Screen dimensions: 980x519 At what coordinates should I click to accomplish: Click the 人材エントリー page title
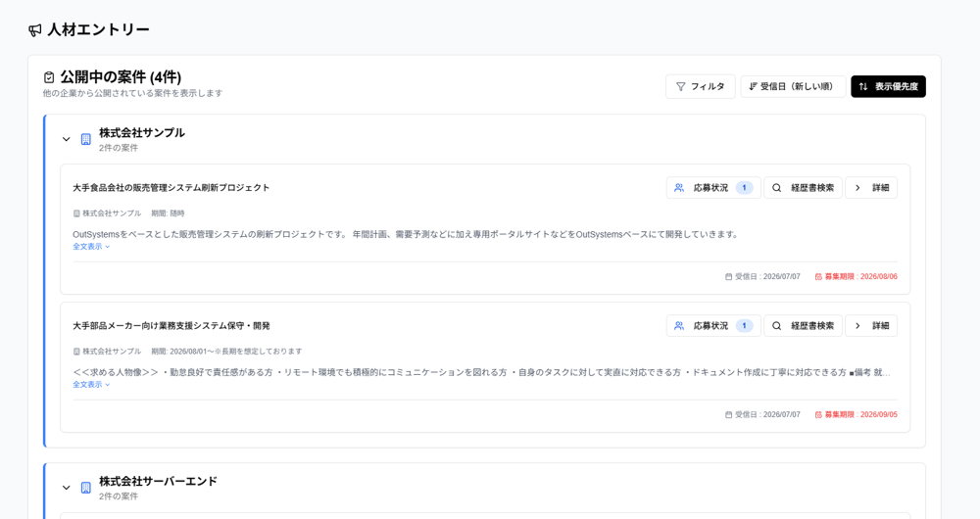99,30
